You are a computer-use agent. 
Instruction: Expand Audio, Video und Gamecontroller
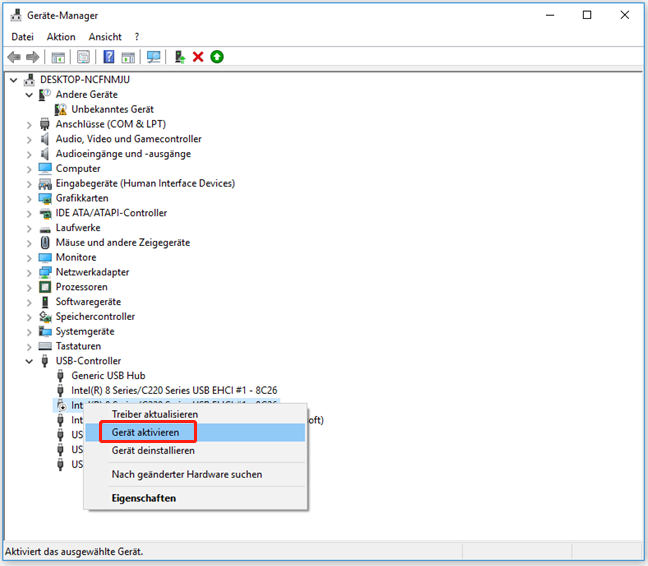point(29,140)
